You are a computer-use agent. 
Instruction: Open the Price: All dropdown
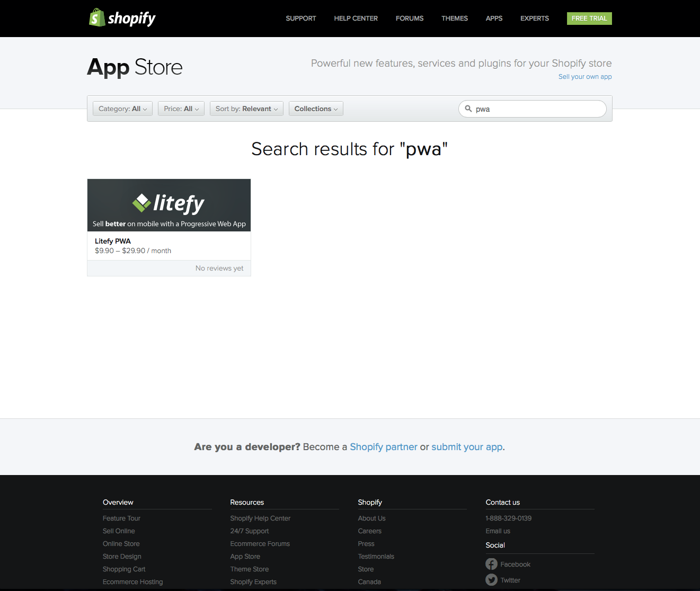tap(181, 109)
